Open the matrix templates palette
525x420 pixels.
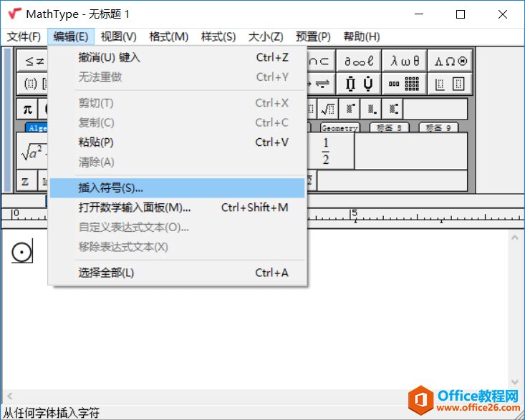(405, 84)
